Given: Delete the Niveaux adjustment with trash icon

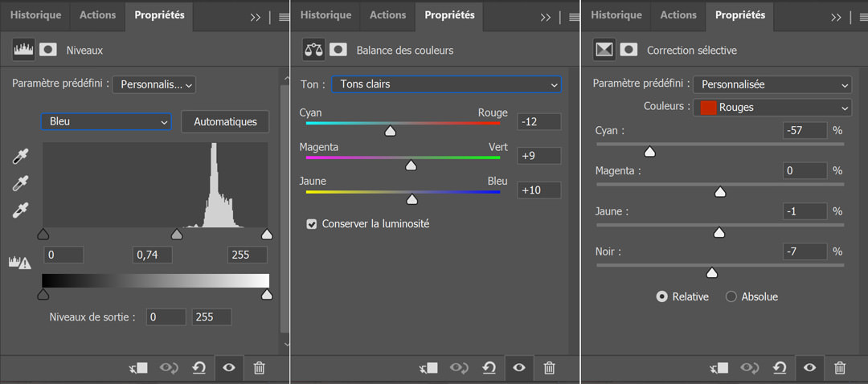Looking at the screenshot, I should [259, 368].
